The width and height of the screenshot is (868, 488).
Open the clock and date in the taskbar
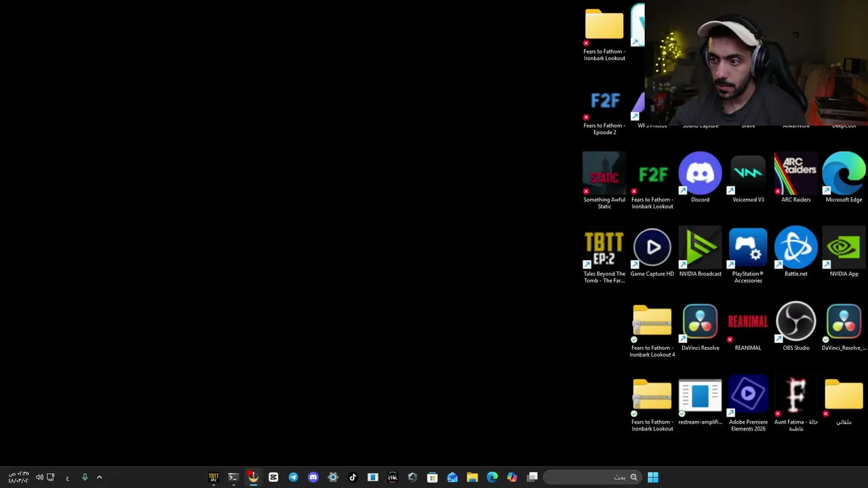tap(18, 477)
